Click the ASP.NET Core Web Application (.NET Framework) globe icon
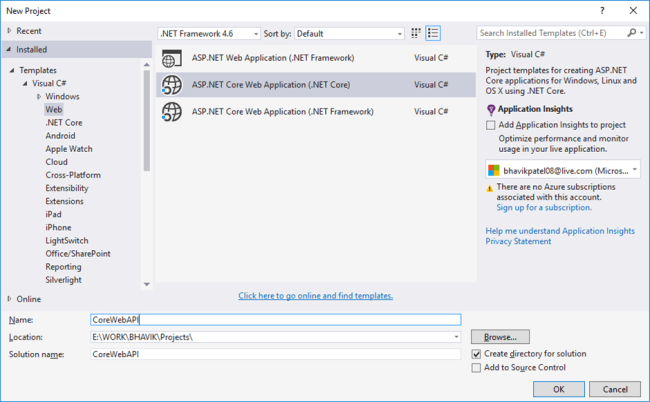This screenshot has height=402, width=650. 171,110
